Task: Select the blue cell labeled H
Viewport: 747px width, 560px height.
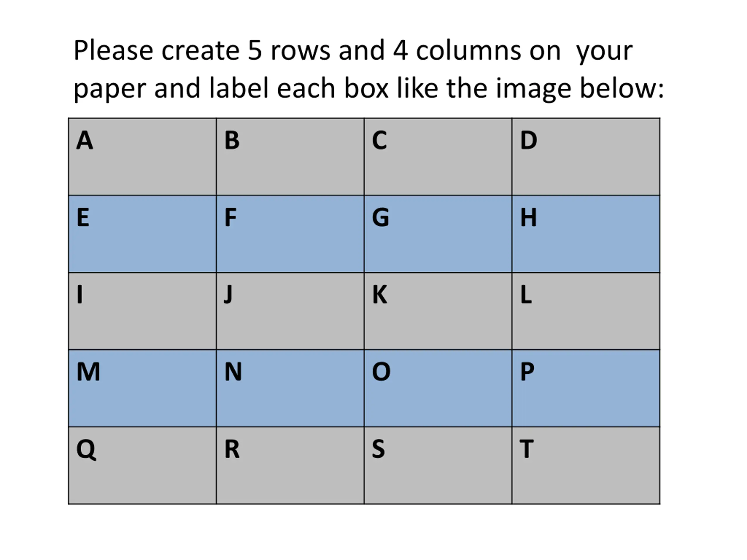Action: (586, 234)
